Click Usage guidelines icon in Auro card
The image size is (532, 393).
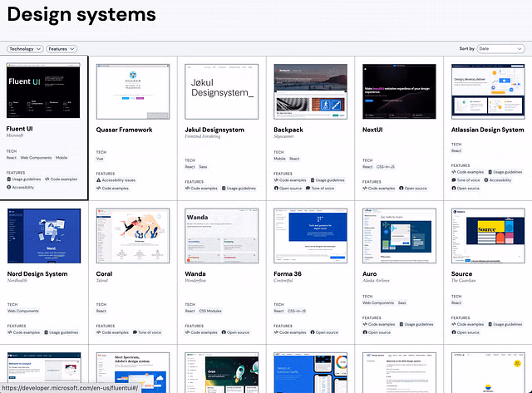point(401,324)
